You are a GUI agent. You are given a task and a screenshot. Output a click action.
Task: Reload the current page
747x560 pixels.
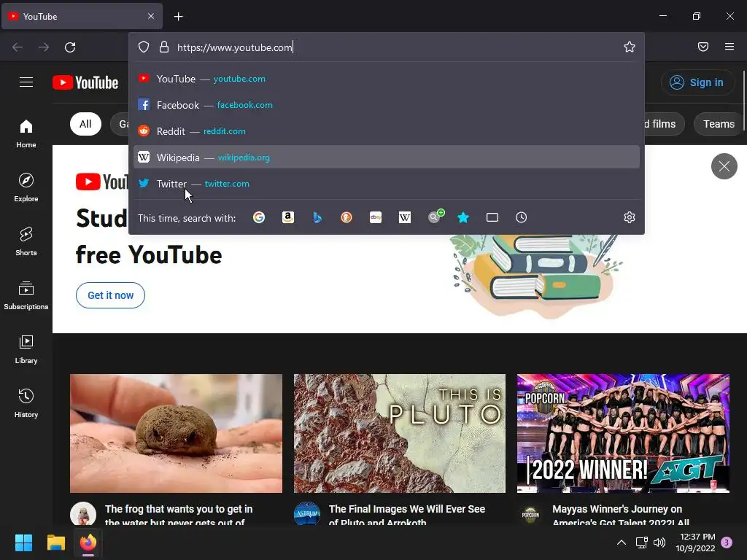70,47
